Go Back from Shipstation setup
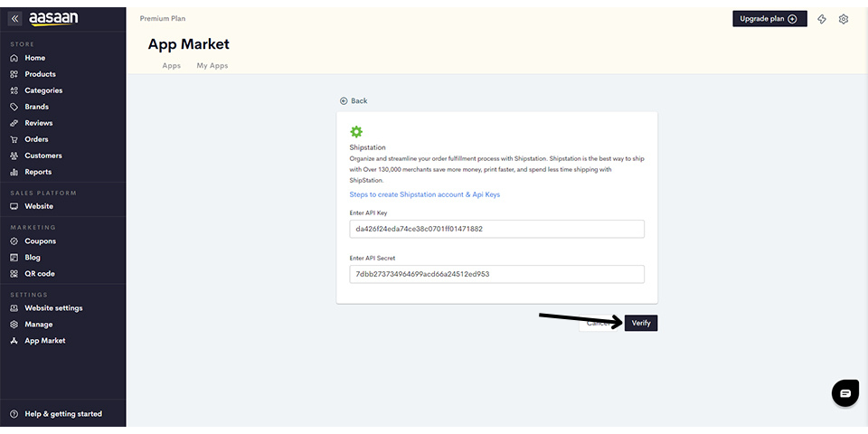Image resolution: width=868 pixels, height=434 pixels. click(354, 100)
